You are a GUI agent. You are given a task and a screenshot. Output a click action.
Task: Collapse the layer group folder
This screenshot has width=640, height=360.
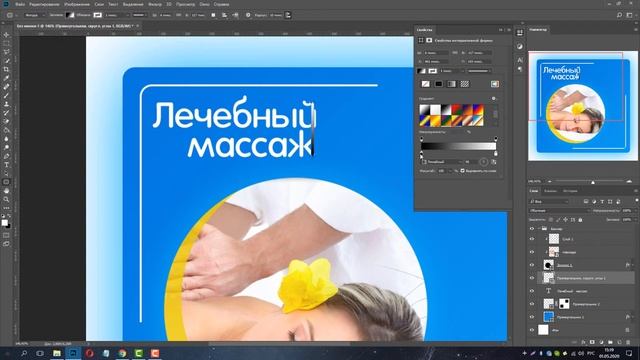(539, 229)
